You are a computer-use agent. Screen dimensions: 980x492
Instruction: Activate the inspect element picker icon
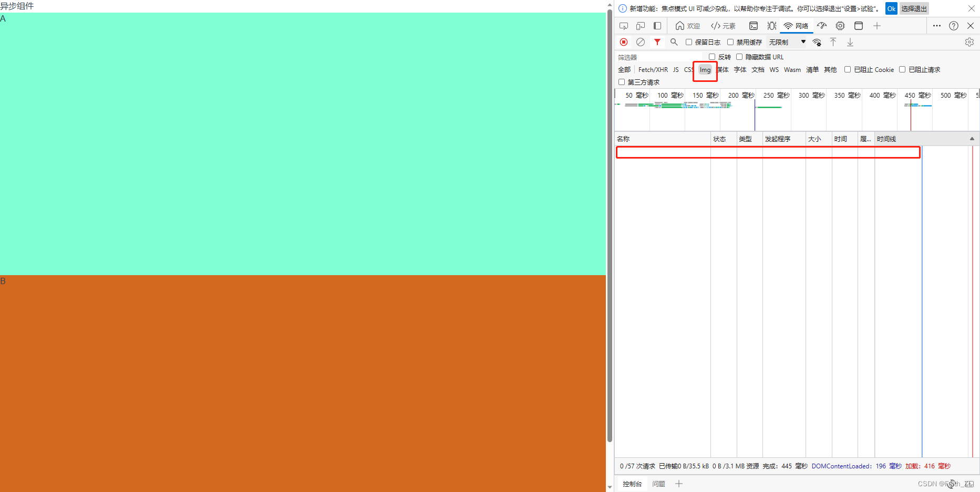click(x=624, y=26)
